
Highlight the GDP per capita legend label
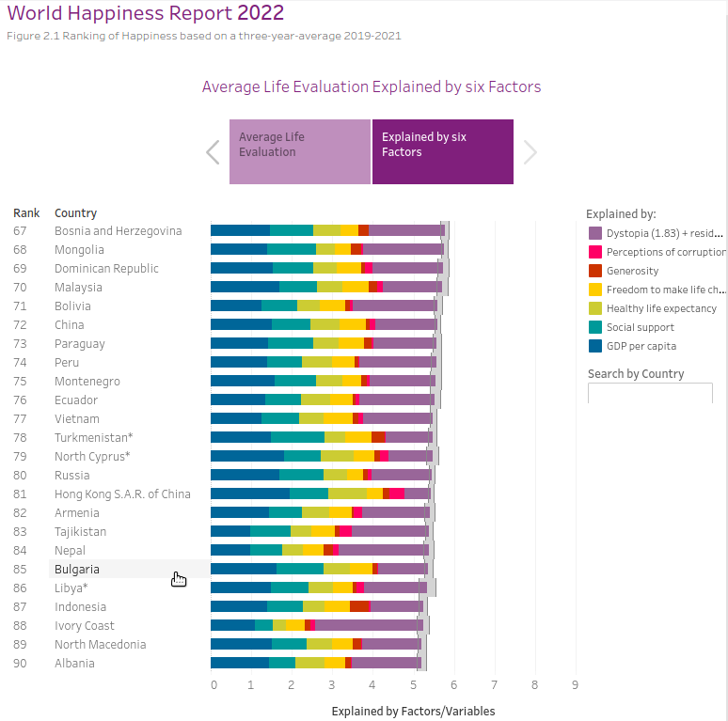coord(641,347)
